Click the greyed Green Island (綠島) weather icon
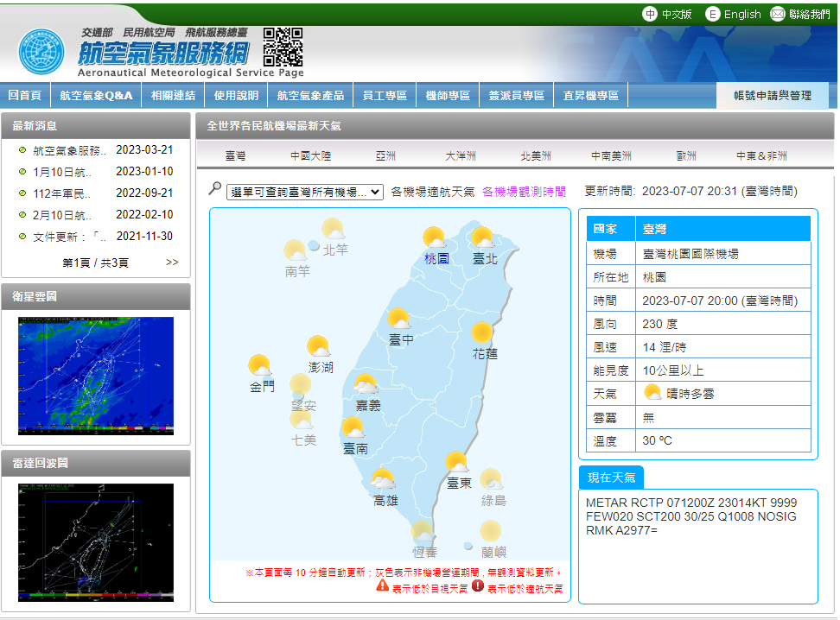This screenshot has height=620, width=840. pos(491,480)
